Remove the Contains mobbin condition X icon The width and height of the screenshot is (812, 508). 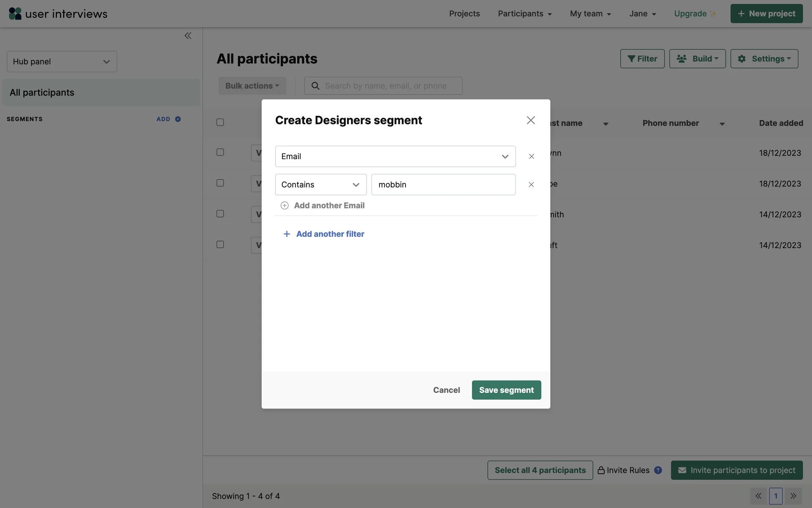tap(531, 185)
